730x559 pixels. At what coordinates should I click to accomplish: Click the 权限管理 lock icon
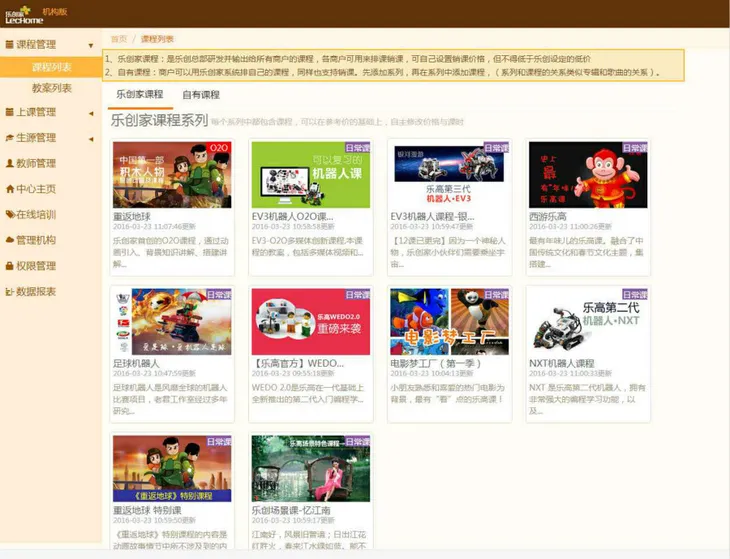(x=9, y=266)
